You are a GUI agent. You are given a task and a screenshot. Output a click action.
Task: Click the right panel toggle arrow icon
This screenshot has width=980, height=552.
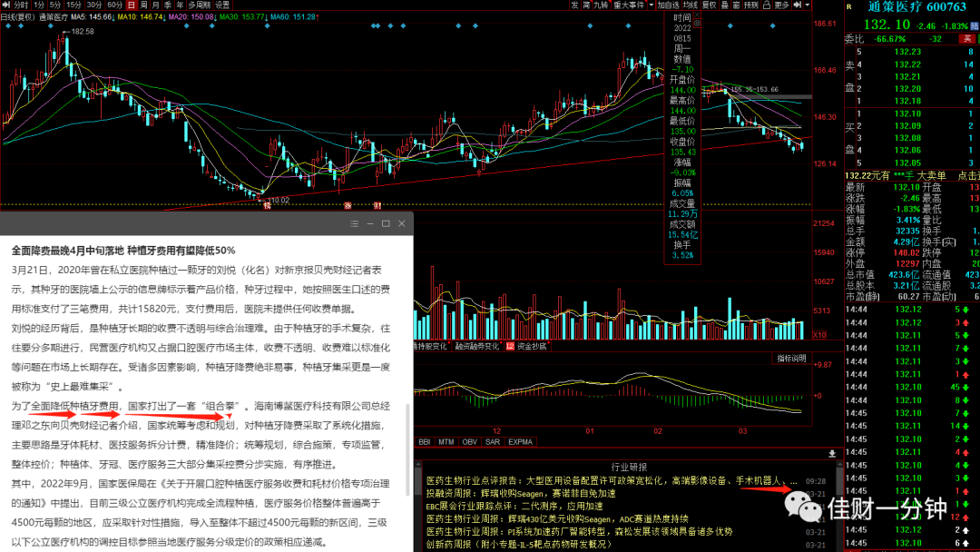click(x=798, y=5)
